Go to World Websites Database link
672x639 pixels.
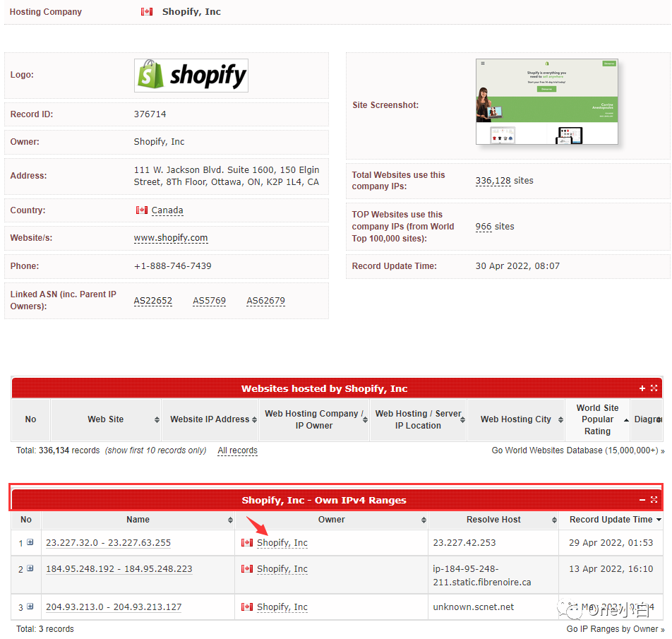click(x=577, y=450)
